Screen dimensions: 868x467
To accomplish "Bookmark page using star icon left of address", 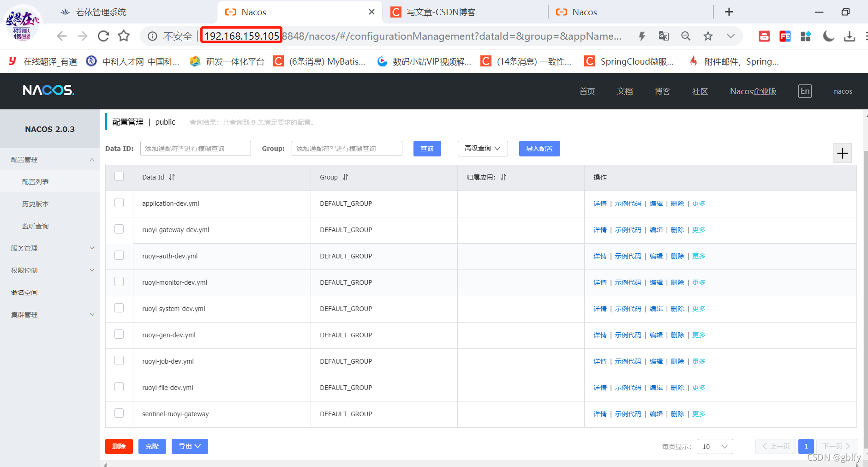I will pos(124,36).
